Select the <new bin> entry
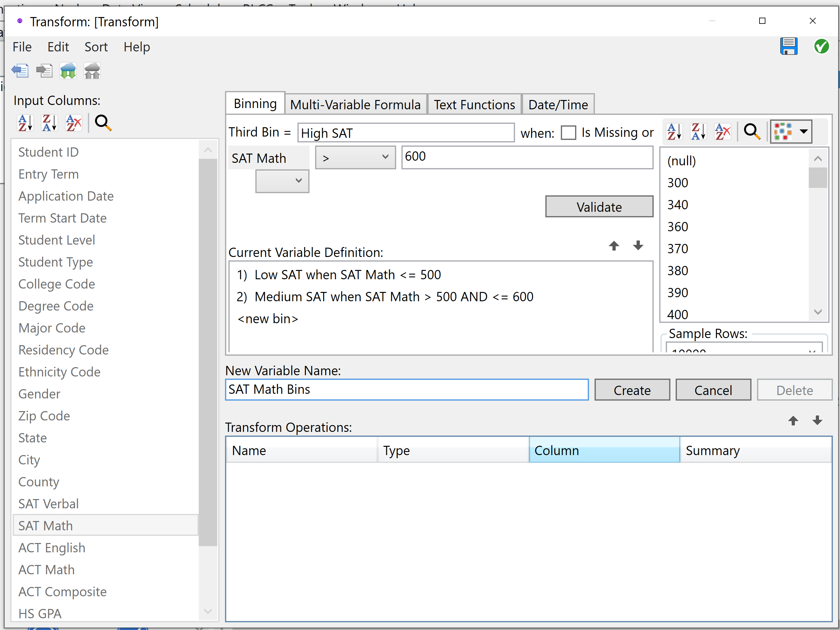 440,319
